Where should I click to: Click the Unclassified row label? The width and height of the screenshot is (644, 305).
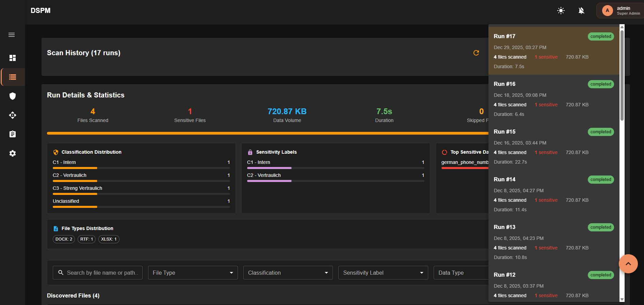pos(66,201)
